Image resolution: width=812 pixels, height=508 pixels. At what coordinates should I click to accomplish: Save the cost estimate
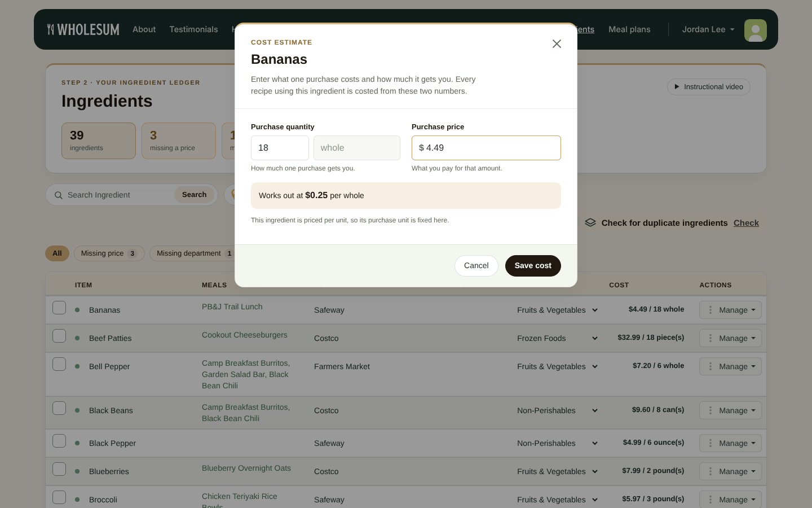pos(533,266)
